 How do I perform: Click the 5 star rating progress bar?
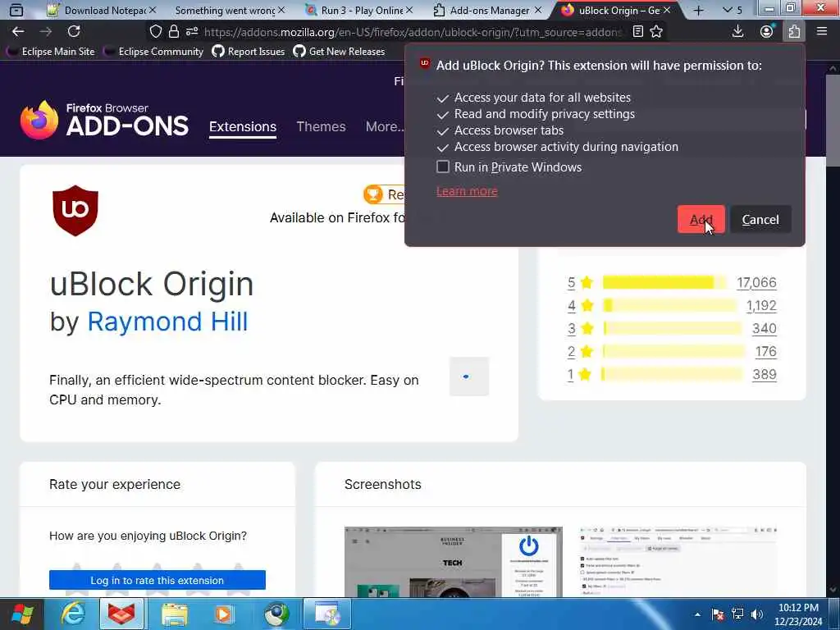point(664,282)
